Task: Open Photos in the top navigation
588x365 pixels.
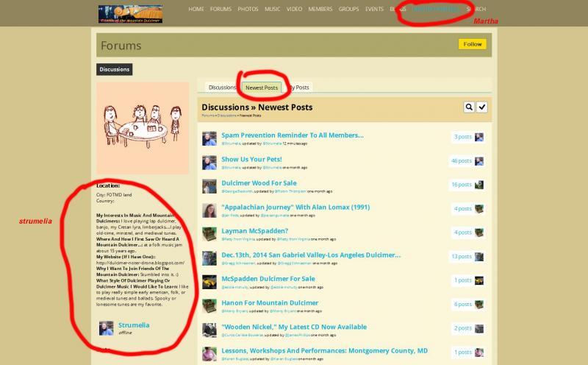Action: pos(248,10)
